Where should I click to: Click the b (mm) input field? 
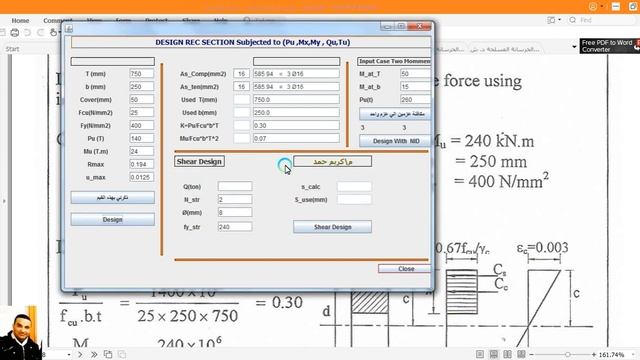(142, 87)
